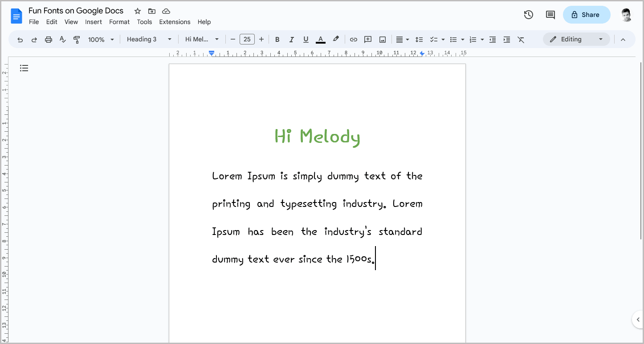Clear formatting on selected text
644x344 pixels.
(x=521, y=39)
